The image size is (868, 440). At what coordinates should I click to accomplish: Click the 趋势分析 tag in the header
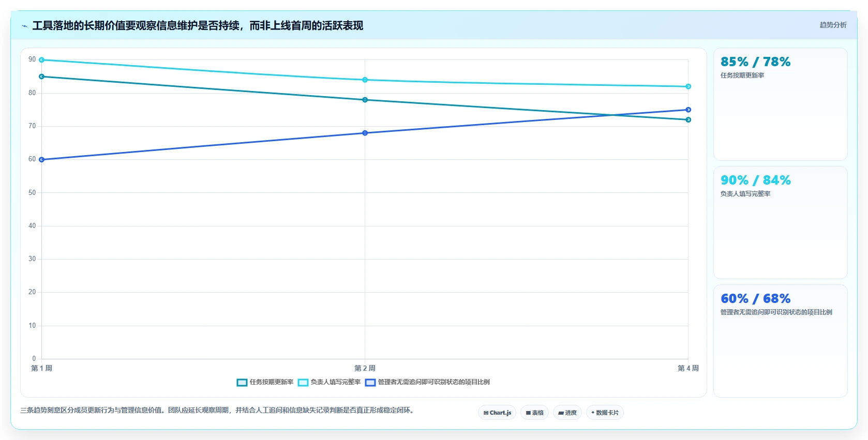pyautogui.click(x=833, y=25)
